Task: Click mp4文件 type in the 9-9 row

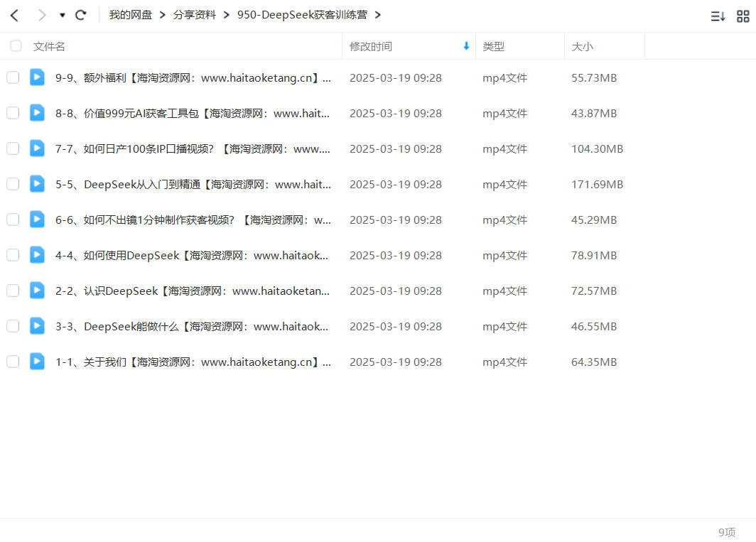Action: click(504, 77)
